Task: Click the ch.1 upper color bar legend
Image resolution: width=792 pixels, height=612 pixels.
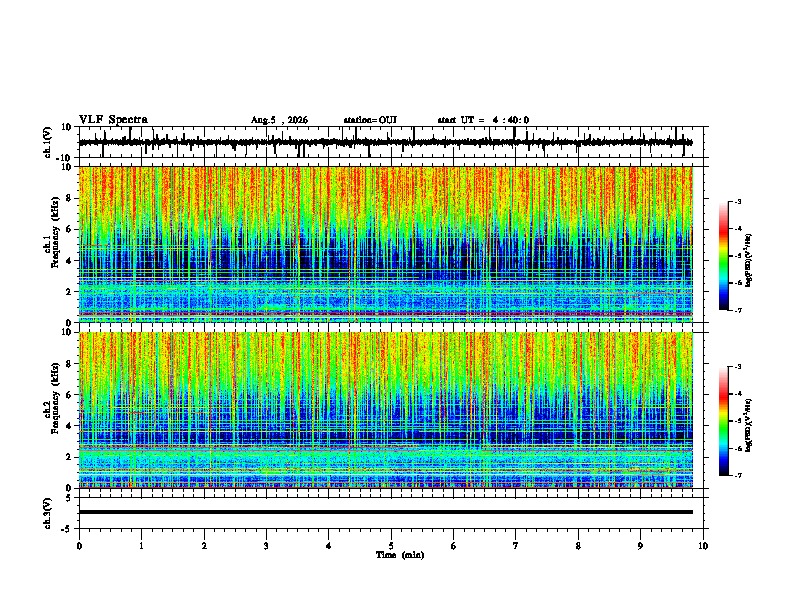Action: pos(723,256)
